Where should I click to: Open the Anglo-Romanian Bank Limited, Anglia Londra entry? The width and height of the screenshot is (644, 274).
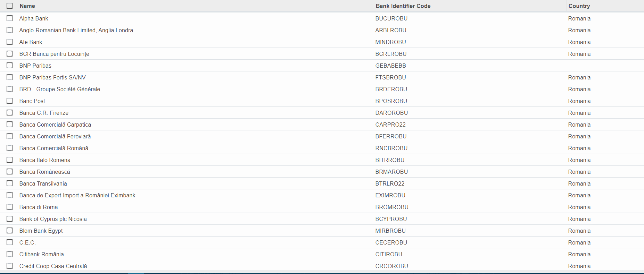pos(76,30)
